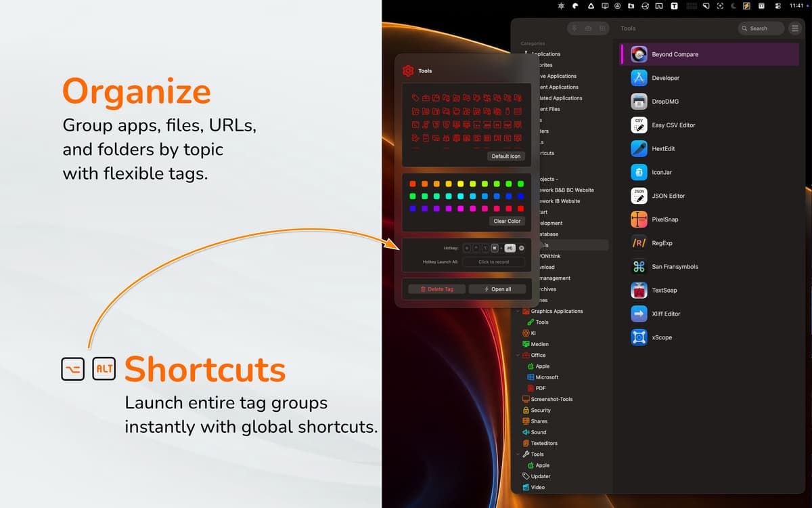The height and width of the screenshot is (508, 812).
Task: Select the Texteditors tag in the sidebar
Action: [539, 444]
